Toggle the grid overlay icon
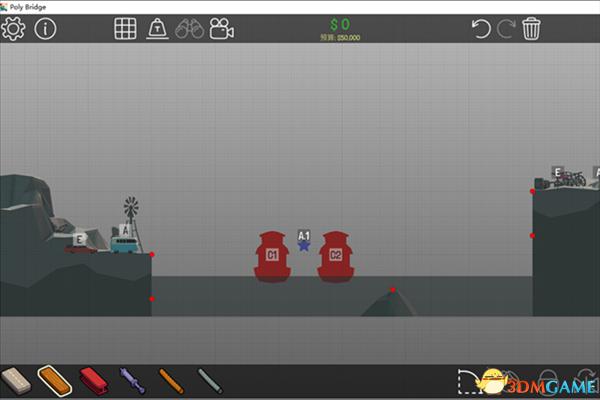The image size is (600, 400). tap(125, 29)
